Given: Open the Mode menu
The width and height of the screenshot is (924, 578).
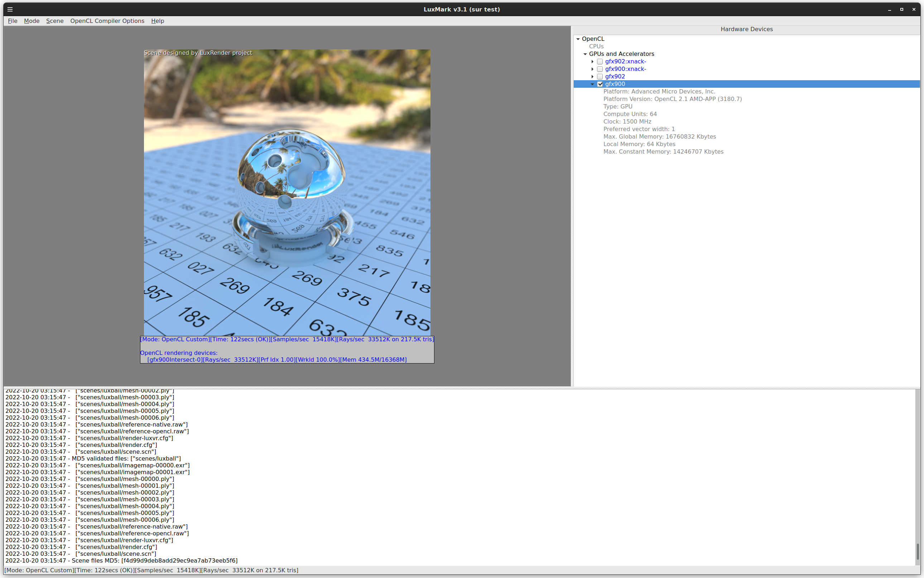Looking at the screenshot, I should [32, 21].
